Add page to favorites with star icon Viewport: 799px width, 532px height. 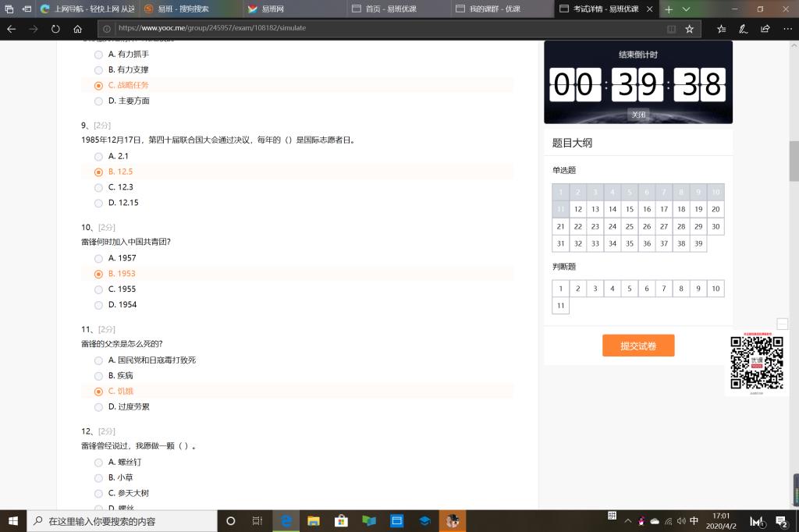click(x=689, y=29)
